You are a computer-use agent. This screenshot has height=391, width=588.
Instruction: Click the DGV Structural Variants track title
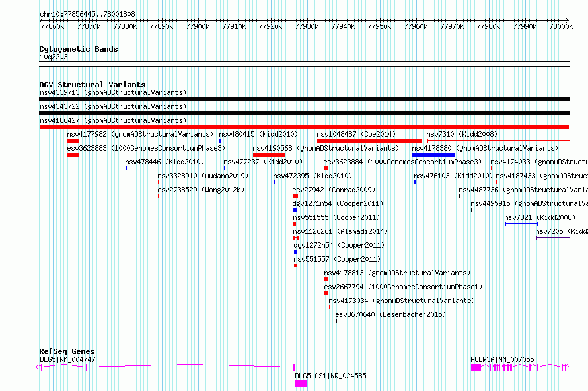(x=92, y=85)
